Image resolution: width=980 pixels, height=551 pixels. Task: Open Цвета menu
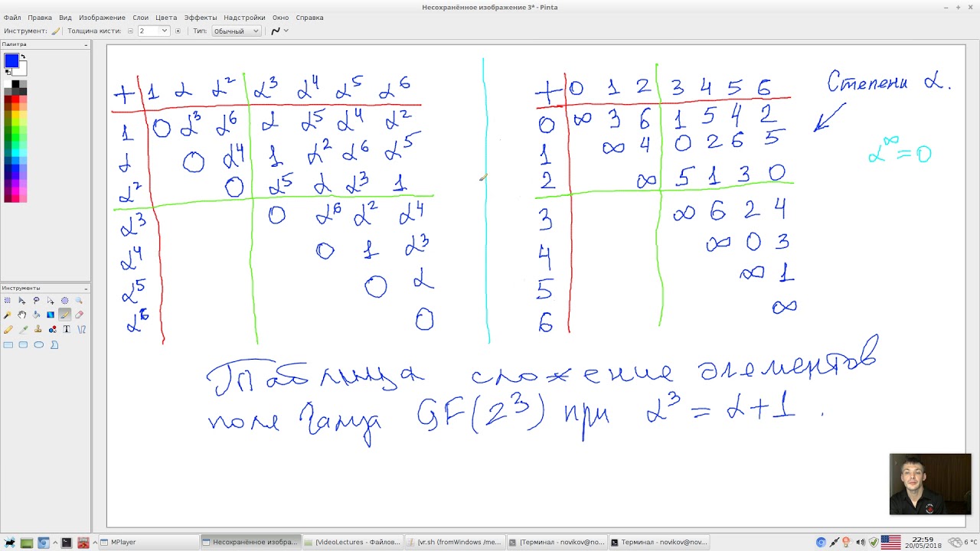click(166, 17)
